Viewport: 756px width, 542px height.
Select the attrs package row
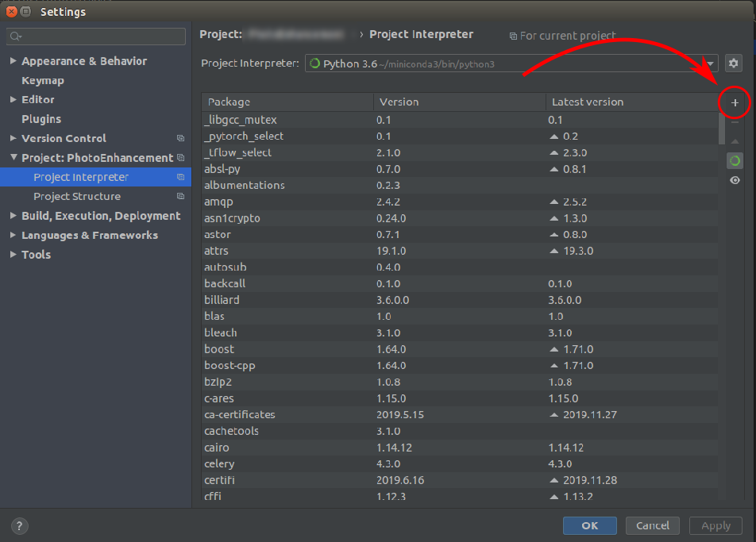click(460, 251)
